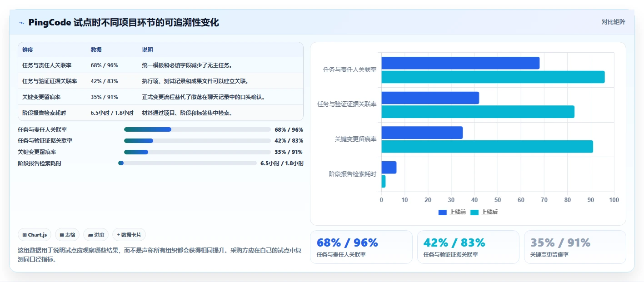Click the 数据 table column header

96,50
